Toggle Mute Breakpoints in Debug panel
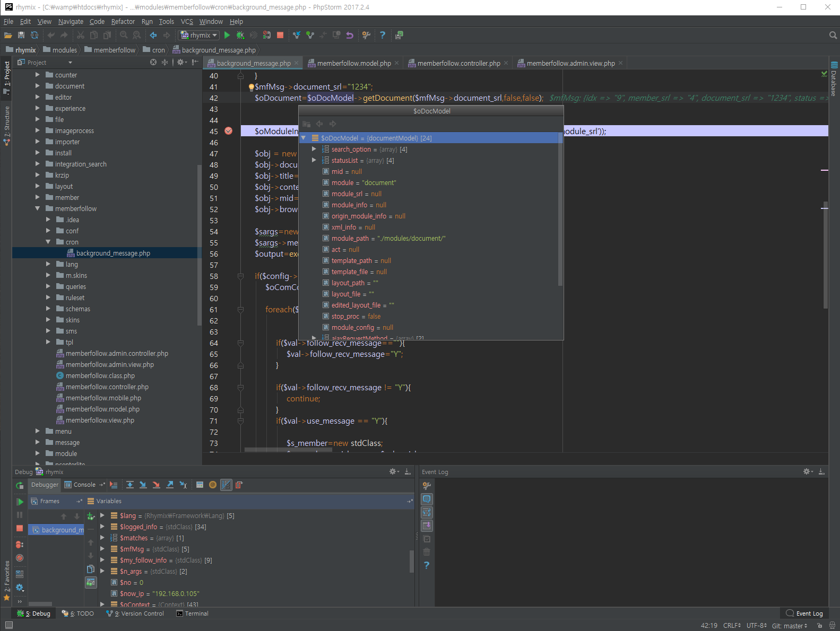 pyautogui.click(x=20, y=558)
